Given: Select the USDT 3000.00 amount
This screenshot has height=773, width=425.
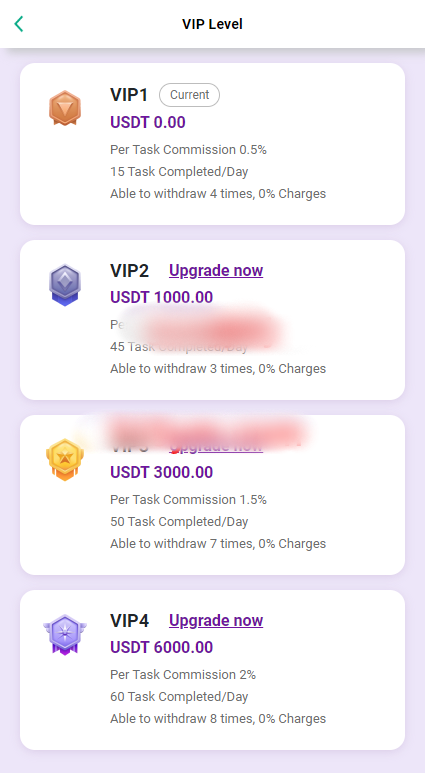Looking at the screenshot, I should [x=162, y=472].
